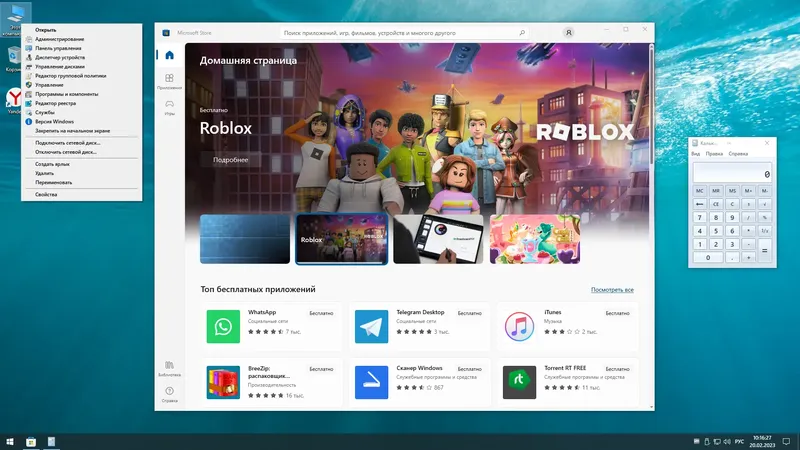Click the Сканер Windows app icon
This screenshot has width=800, height=450.
click(x=371, y=382)
